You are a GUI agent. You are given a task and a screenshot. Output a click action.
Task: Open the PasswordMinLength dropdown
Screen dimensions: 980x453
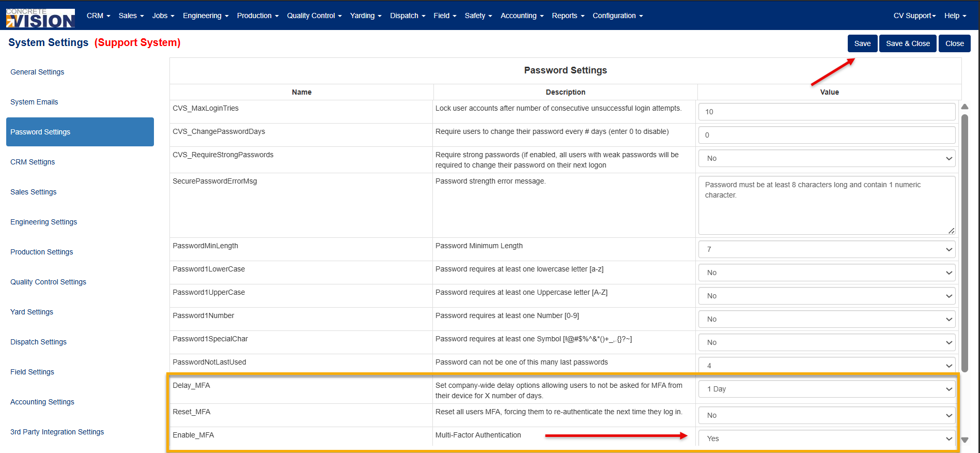(x=827, y=249)
